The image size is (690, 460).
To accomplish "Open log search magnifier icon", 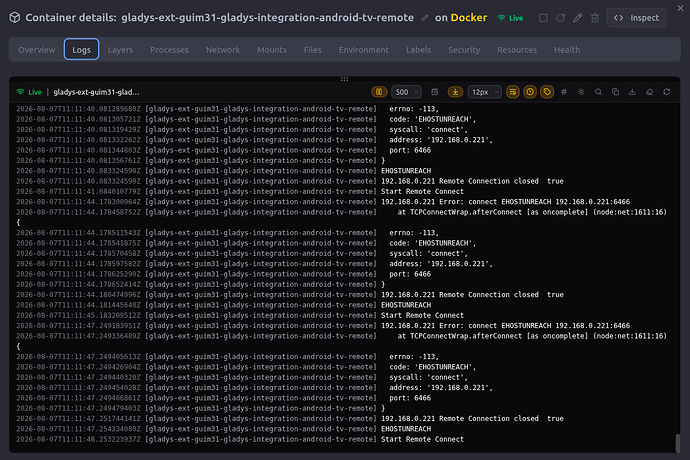I will point(598,92).
